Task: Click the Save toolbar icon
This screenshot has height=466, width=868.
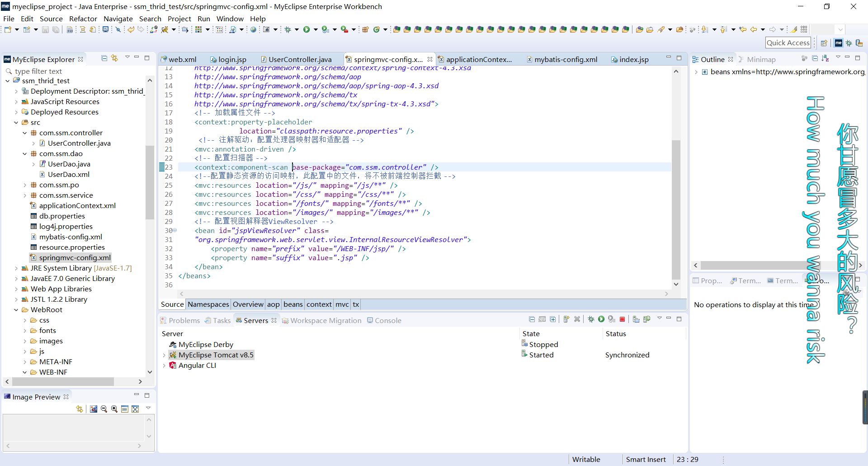Action: (x=45, y=30)
